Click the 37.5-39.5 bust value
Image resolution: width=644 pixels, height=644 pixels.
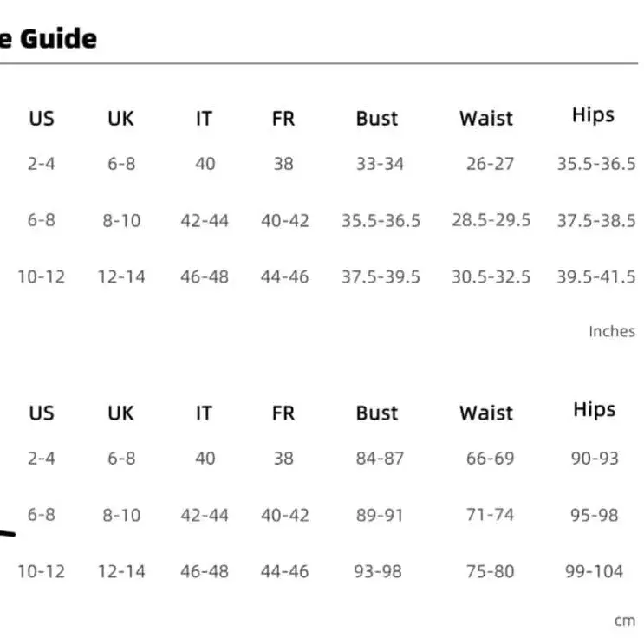[380, 276]
